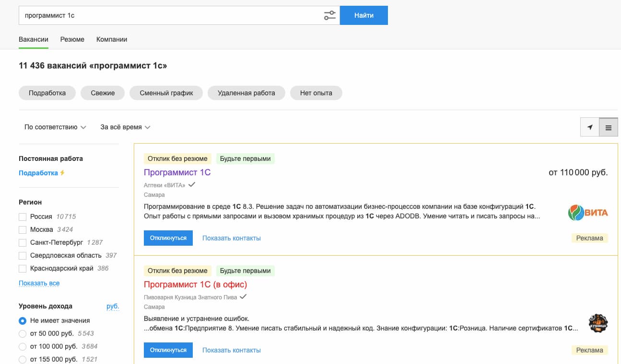Click lightning icon beside Подработка
This screenshot has height=364, width=621.
[62, 173]
